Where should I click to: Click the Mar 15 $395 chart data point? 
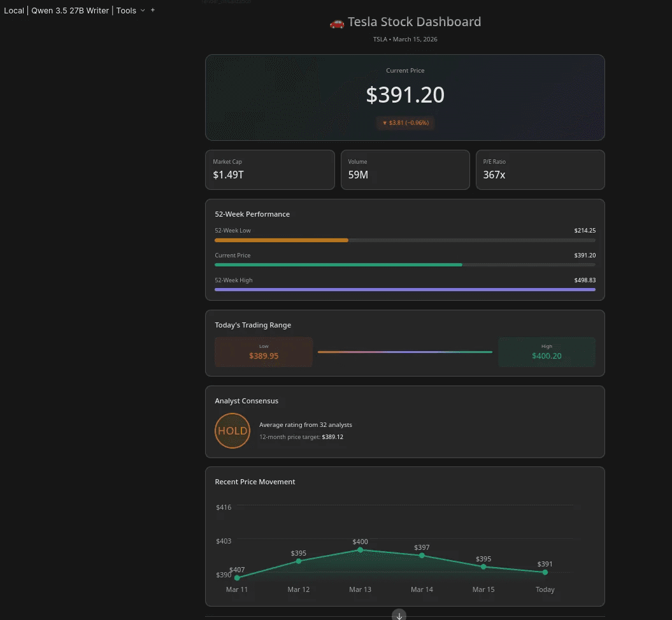pyautogui.click(x=483, y=566)
